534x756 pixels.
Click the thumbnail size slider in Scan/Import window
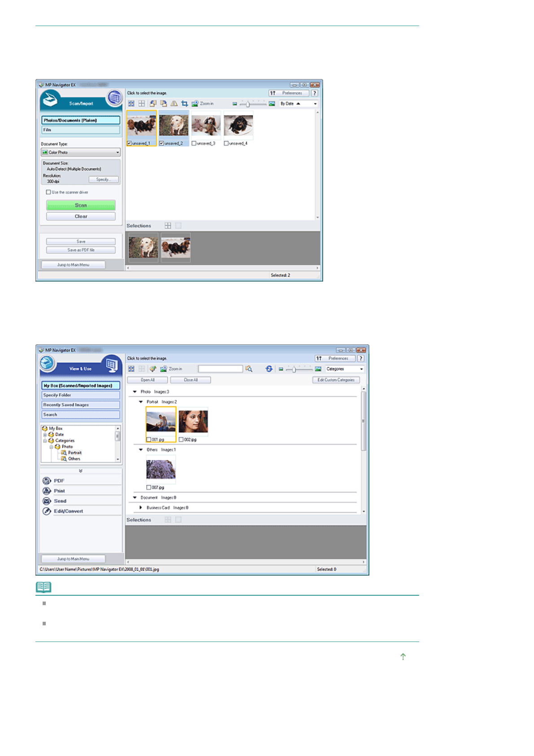tap(248, 104)
